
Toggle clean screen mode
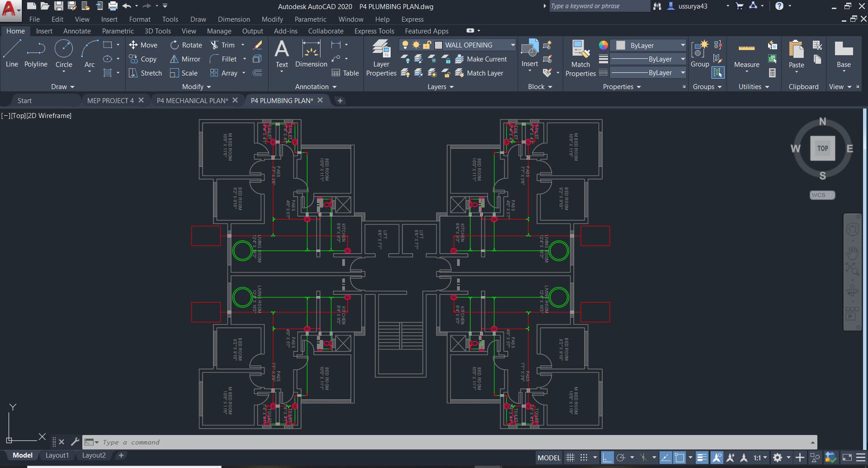847,458
